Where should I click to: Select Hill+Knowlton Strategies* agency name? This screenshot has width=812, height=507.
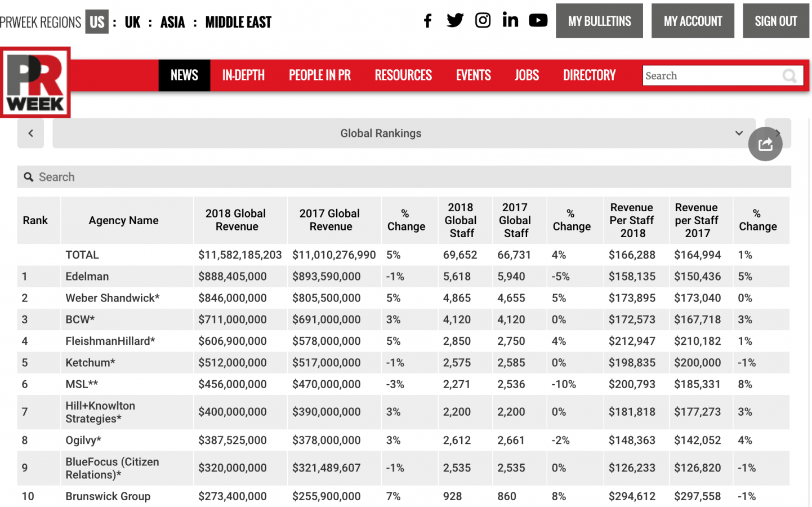(x=100, y=412)
